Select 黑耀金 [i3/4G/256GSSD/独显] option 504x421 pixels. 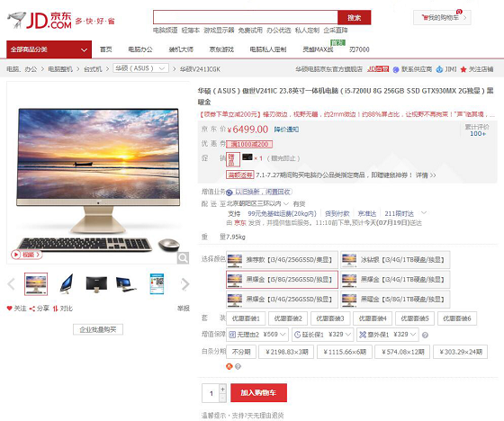tap(282, 300)
